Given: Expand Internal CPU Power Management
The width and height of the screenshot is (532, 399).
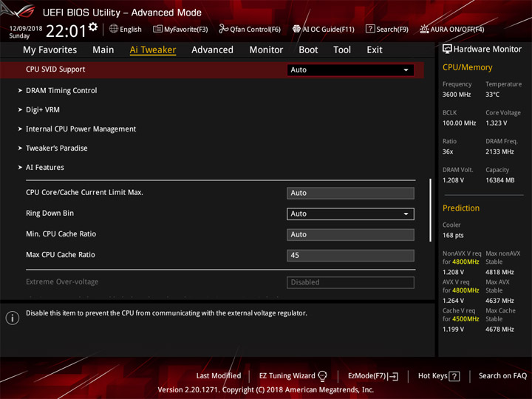Looking at the screenshot, I should click(81, 129).
